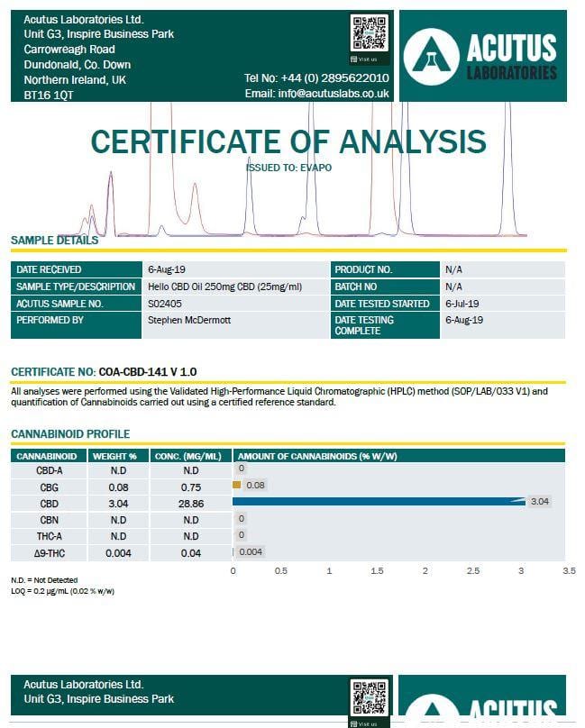
Task: Click the Visit us label under top QR
Action: 364,59
